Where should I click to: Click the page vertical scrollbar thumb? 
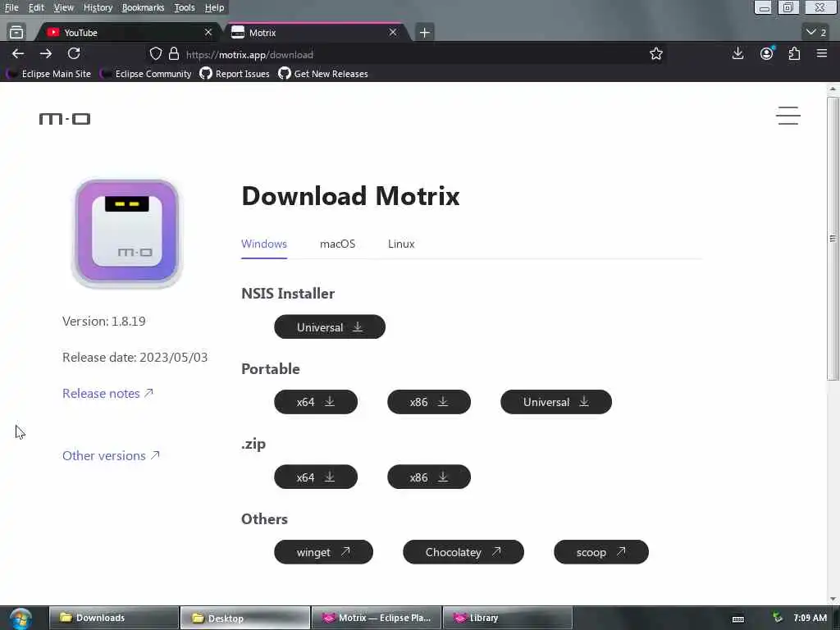tap(833, 239)
